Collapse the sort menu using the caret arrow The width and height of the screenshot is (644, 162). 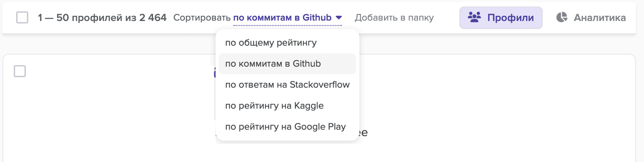(x=339, y=18)
